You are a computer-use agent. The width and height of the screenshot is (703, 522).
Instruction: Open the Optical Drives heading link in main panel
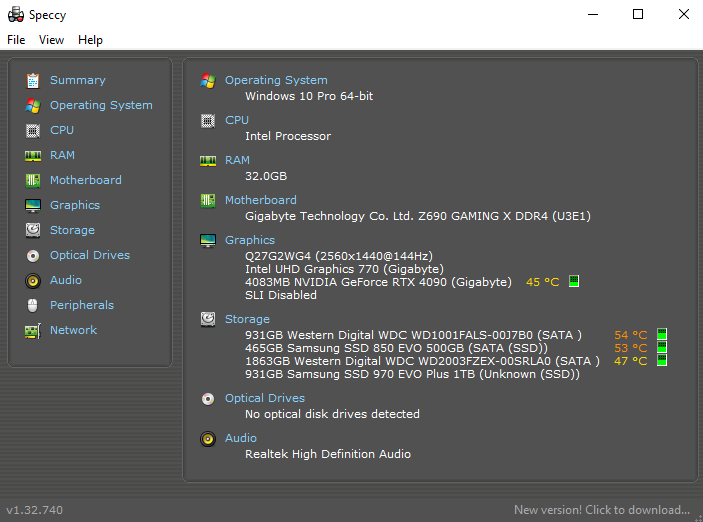[x=265, y=399]
